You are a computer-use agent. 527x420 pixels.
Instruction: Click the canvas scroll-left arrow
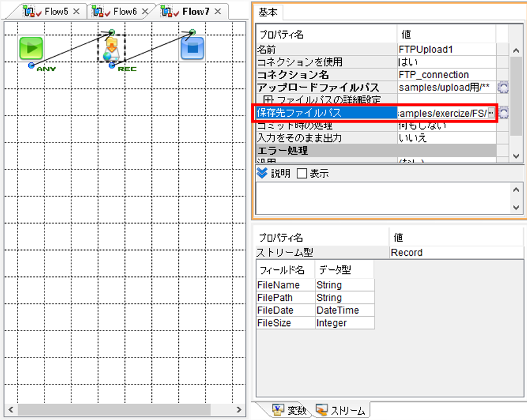pos(11,409)
